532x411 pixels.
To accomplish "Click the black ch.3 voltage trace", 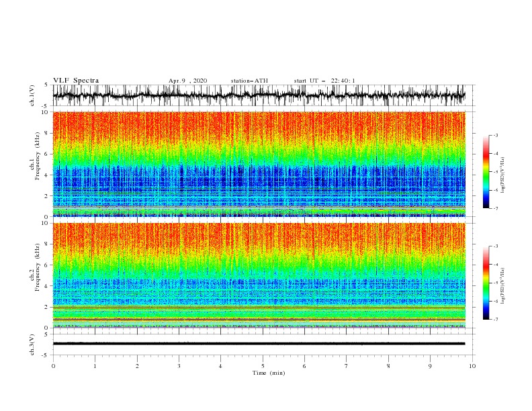I will [x=259, y=344].
